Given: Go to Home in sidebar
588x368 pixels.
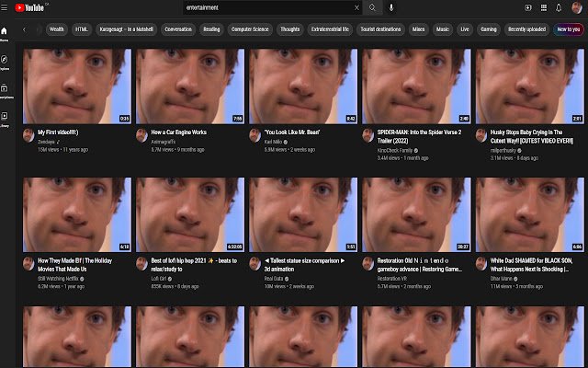Looking at the screenshot, I should coord(4,34).
